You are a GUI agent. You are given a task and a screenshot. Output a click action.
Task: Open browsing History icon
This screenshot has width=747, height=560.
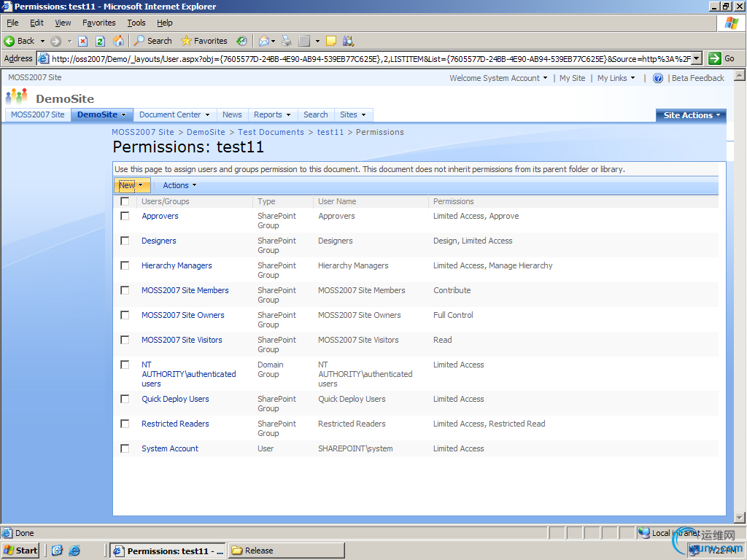242,41
